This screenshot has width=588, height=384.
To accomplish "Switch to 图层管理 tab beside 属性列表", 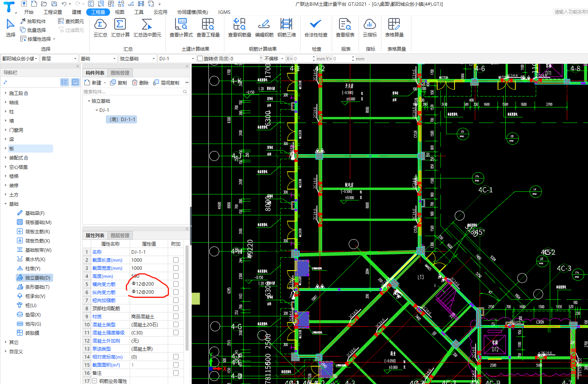I will pos(120,235).
